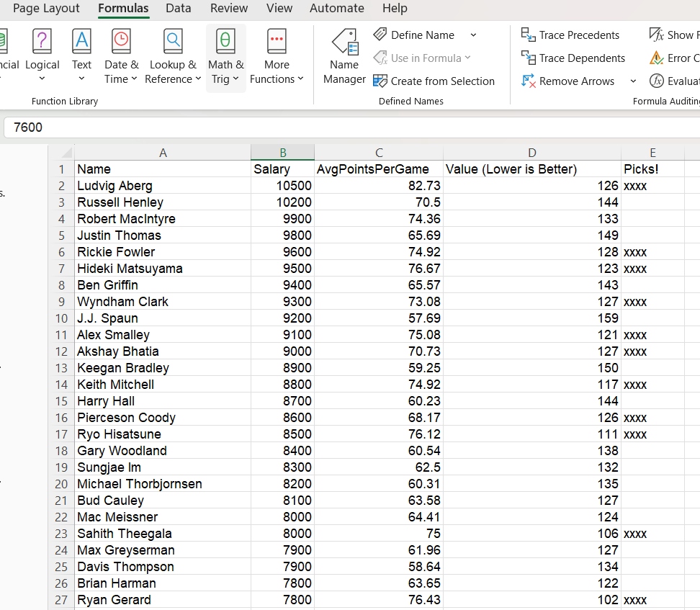Click the Create from Selection label
Screen dimensions: 700x610
point(443,81)
